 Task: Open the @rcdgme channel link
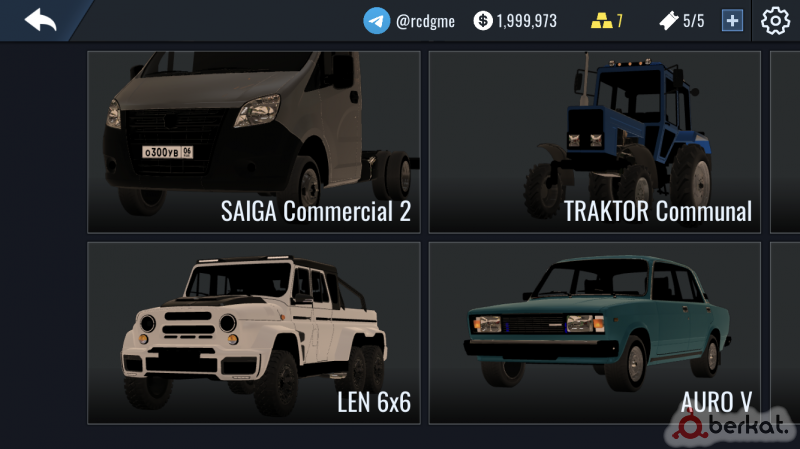[425, 21]
